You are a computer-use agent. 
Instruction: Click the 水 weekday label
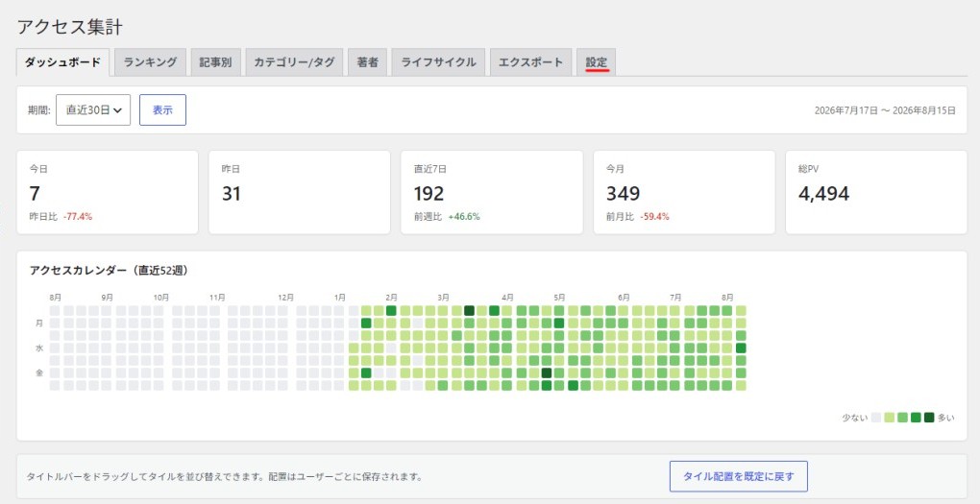point(39,348)
